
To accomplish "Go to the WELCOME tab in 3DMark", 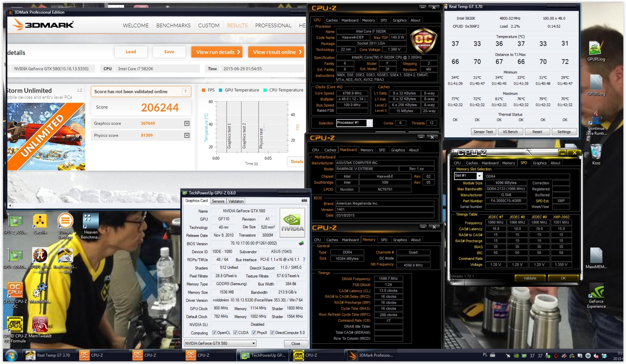I will pyautogui.click(x=136, y=25).
